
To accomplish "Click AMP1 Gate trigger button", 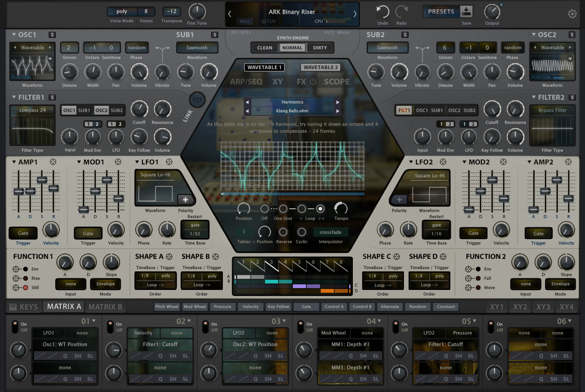I will click(x=23, y=233).
